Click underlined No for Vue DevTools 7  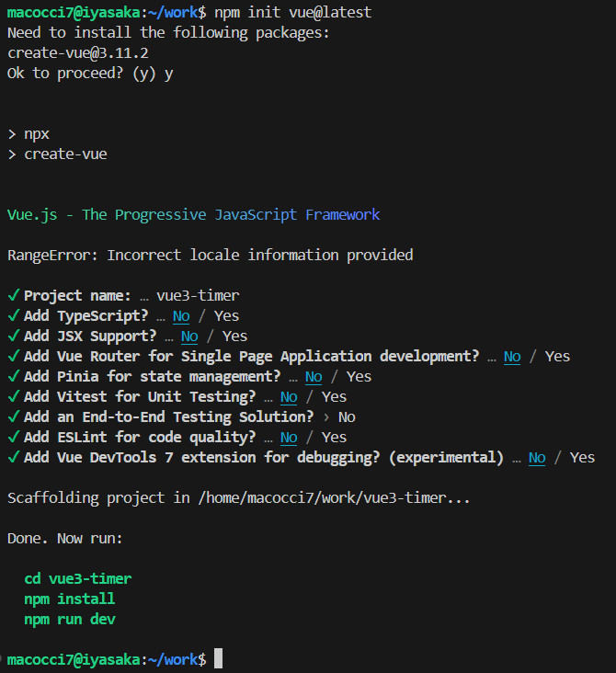537,457
